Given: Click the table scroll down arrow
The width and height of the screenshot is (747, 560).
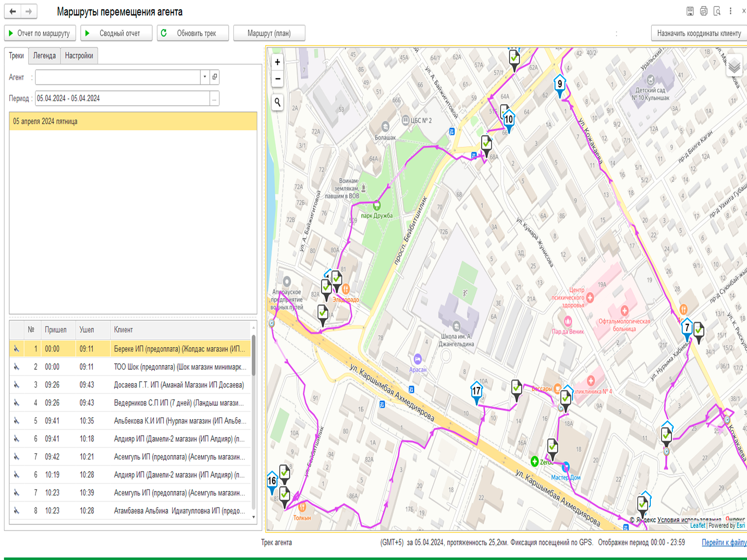Looking at the screenshot, I should tap(254, 517).
